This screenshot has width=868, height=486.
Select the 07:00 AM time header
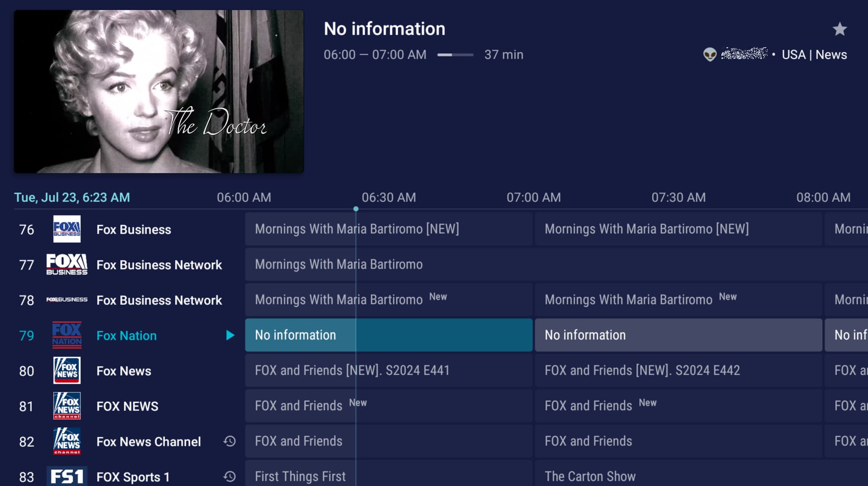pyautogui.click(x=533, y=197)
